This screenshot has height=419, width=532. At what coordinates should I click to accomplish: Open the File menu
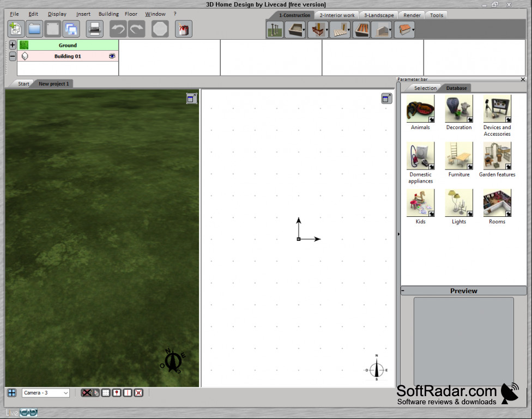click(14, 14)
